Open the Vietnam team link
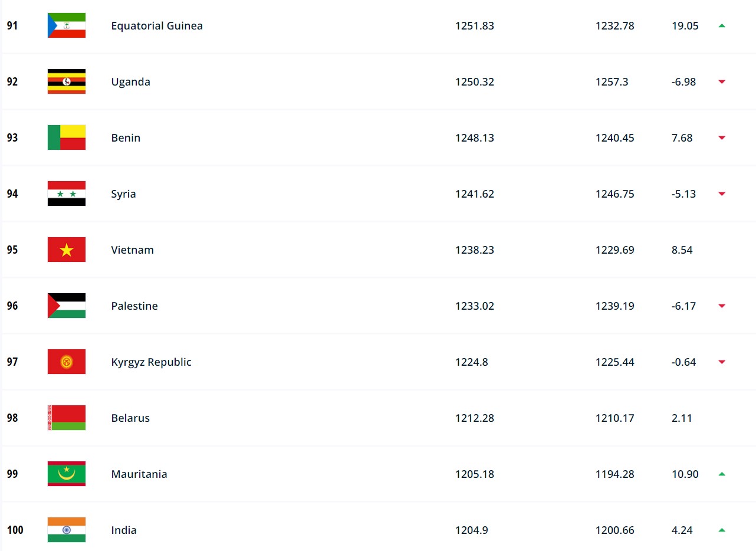 [x=133, y=250]
